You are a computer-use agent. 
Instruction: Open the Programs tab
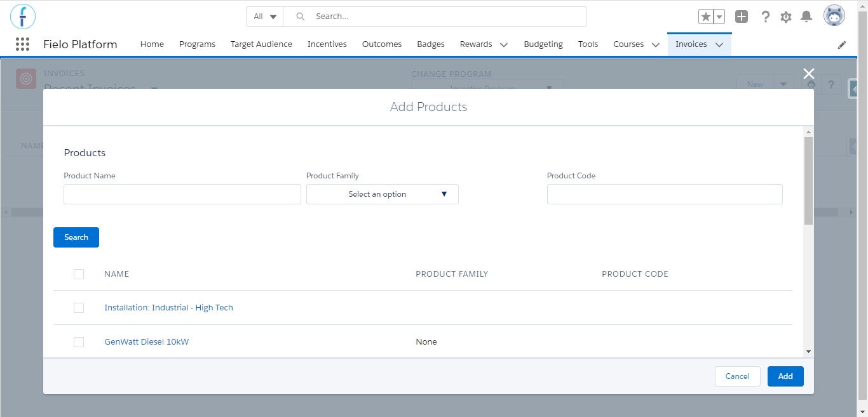(197, 44)
